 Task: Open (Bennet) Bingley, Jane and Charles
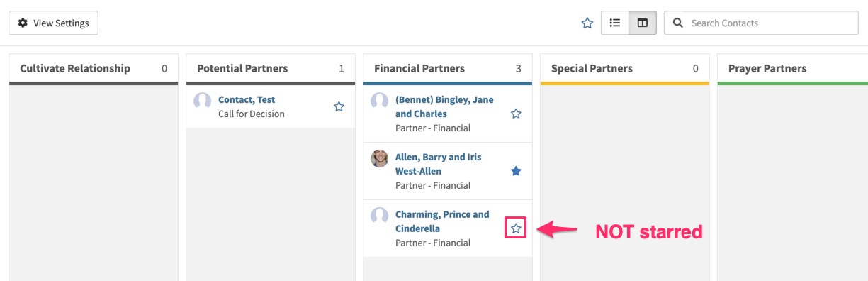[x=444, y=106]
